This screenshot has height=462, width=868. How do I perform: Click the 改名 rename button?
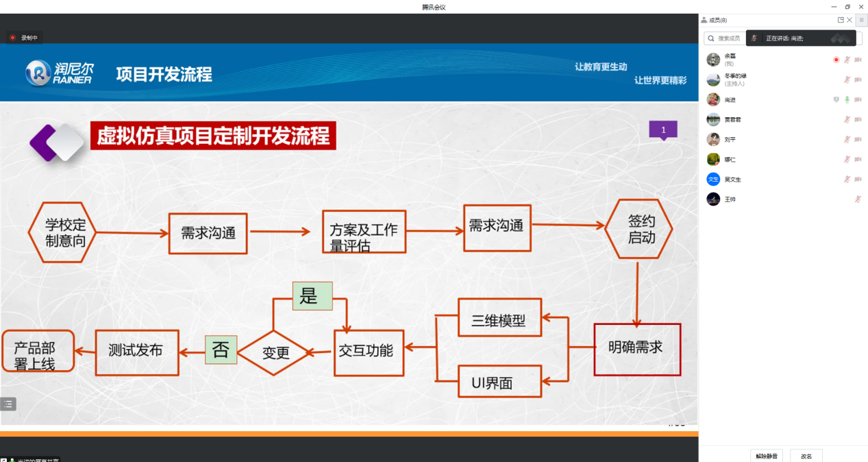coord(806,456)
